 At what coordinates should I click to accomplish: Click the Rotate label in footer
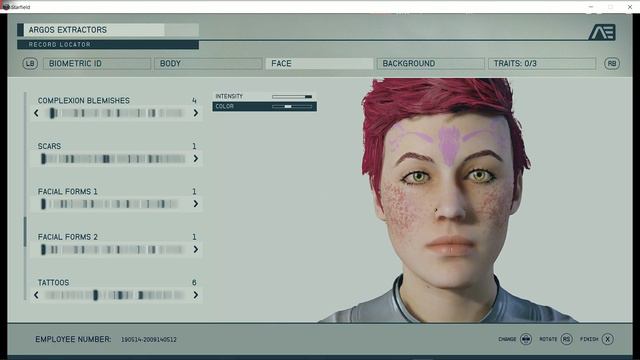coord(548,339)
